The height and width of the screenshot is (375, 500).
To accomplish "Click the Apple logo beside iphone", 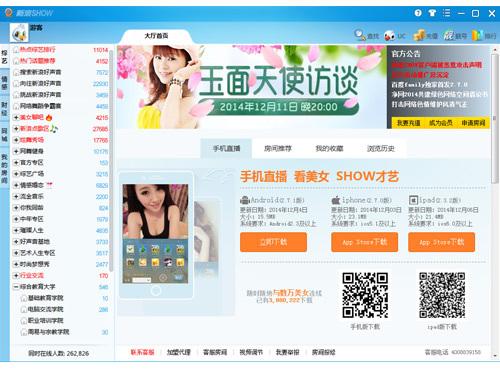I will click(336, 200).
